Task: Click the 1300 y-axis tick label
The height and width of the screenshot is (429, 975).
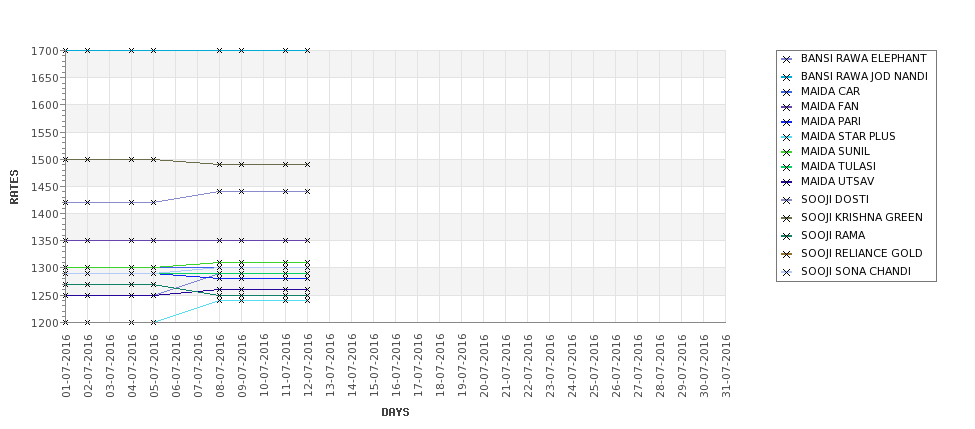Action: coord(45,269)
